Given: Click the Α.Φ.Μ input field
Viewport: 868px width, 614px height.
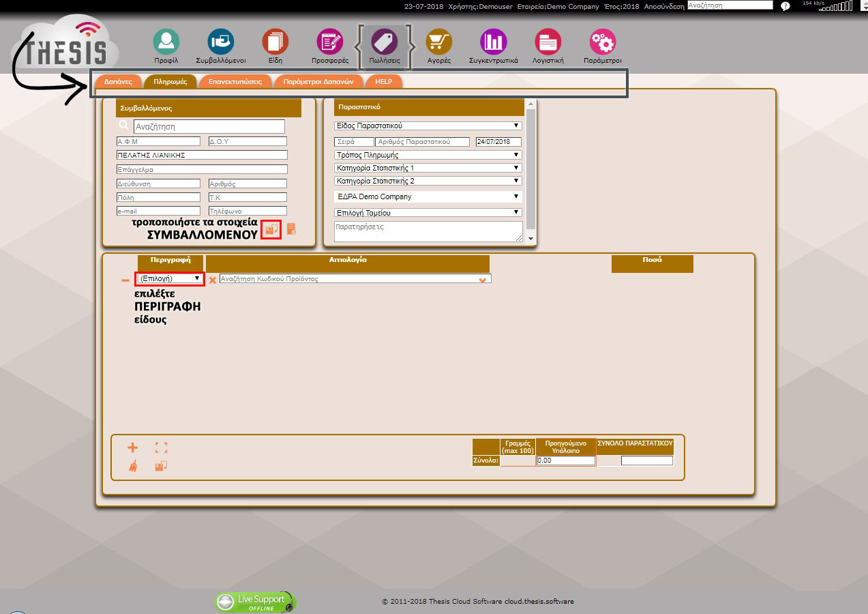Looking at the screenshot, I should [158, 141].
